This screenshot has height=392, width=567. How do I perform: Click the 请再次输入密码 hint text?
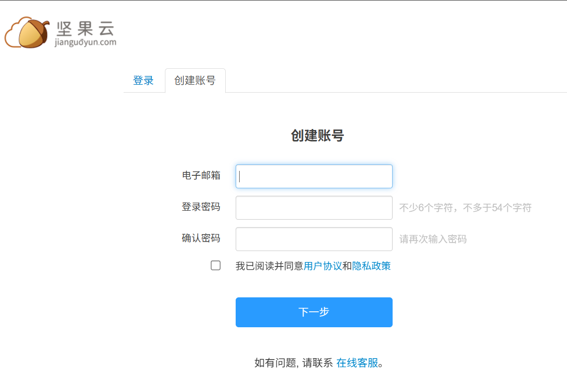click(432, 240)
